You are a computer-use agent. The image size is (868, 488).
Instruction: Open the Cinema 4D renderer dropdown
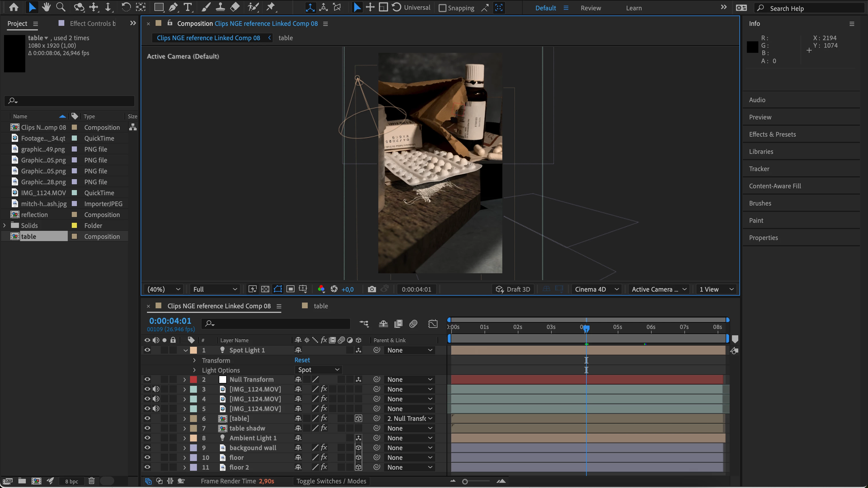point(596,289)
